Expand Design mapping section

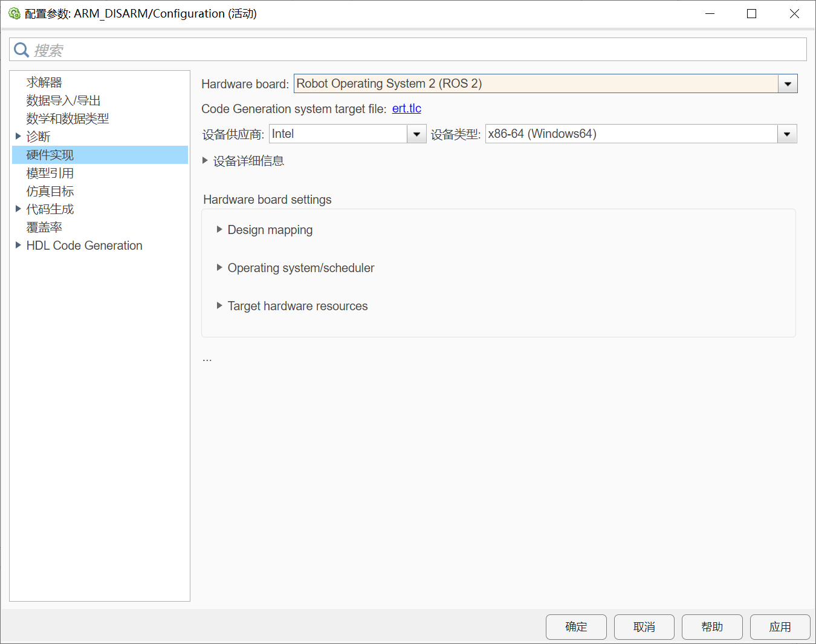[219, 229]
